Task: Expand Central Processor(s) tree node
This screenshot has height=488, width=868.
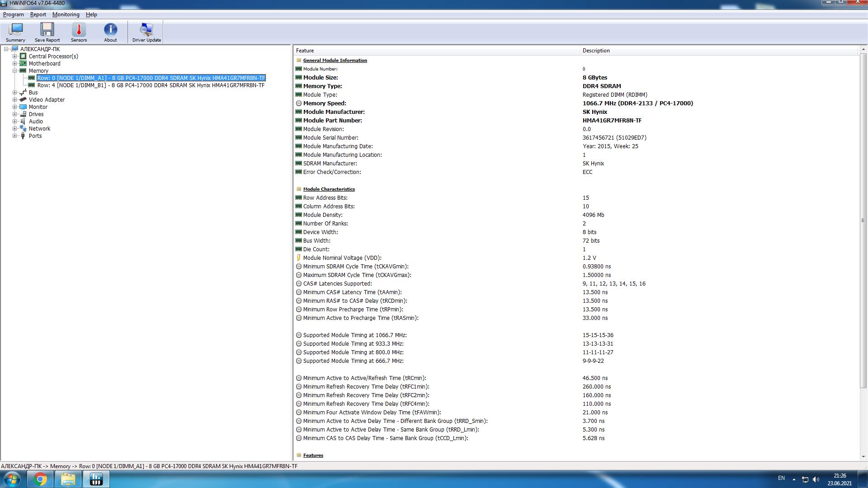Action: [x=14, y=56]
